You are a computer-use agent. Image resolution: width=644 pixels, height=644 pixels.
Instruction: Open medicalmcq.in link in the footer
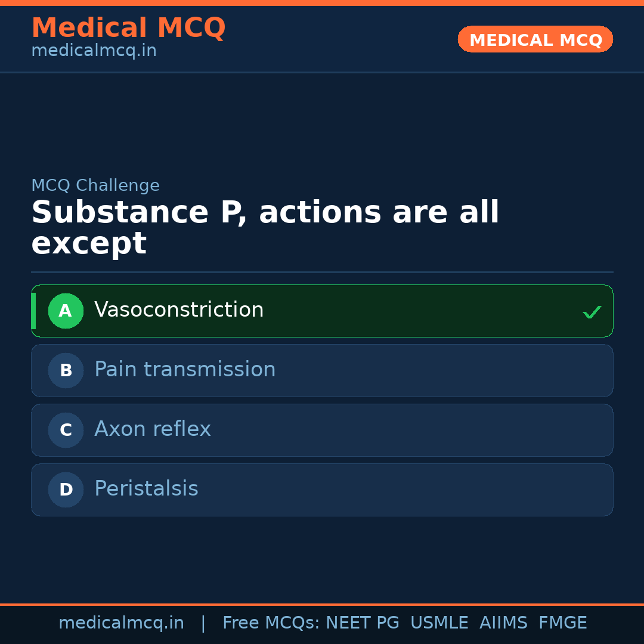coord(121,623)
